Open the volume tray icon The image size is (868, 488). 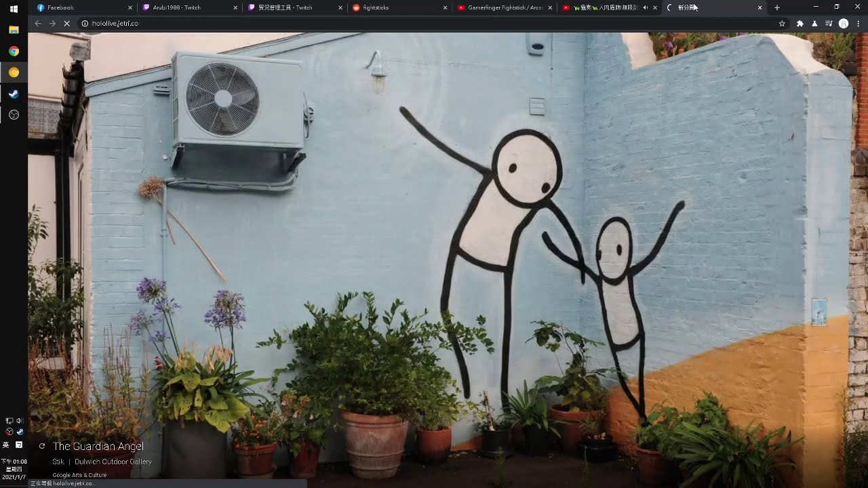click(20, 421)
